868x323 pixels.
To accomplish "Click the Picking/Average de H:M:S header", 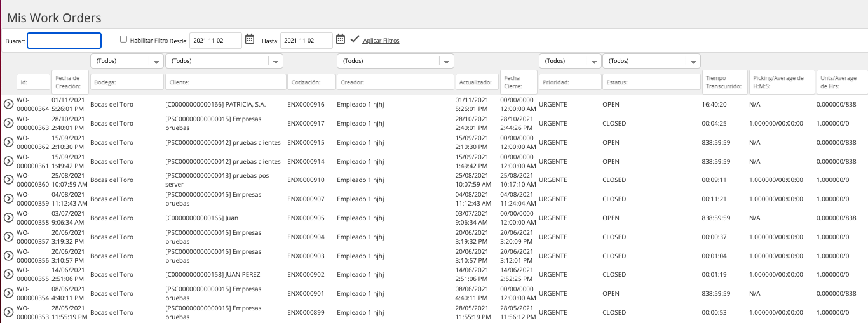I will pos(782,82).
